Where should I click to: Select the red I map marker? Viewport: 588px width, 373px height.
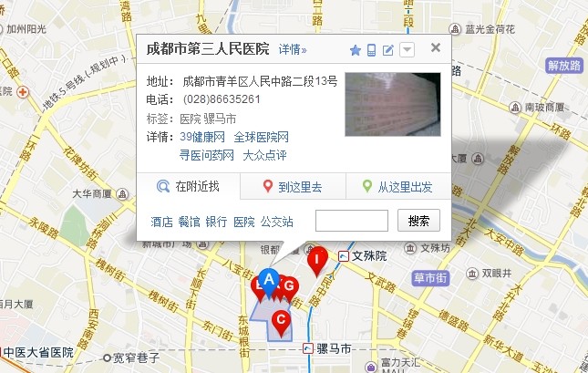point(317,261)
